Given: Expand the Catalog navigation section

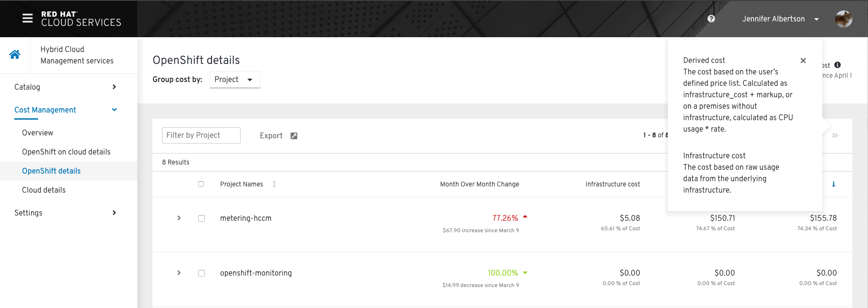Looking at the screenshot, I should point(65,87).
